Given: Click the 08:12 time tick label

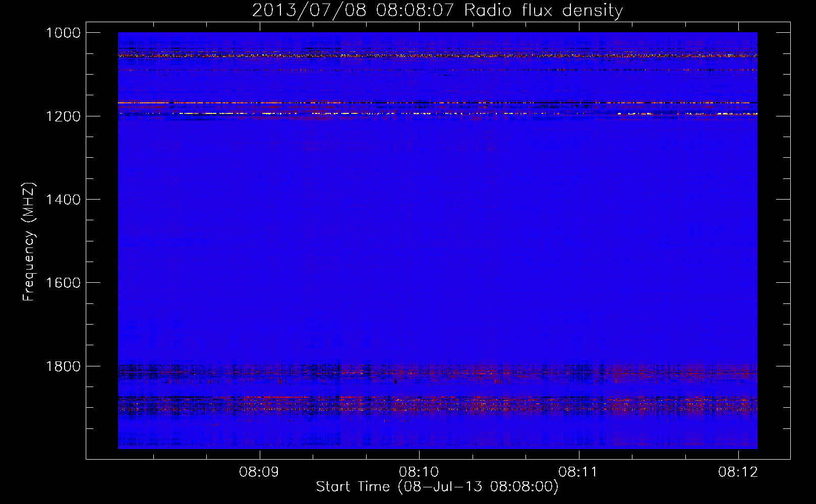Looking at the screenshot, I should [x=738, y=472].
